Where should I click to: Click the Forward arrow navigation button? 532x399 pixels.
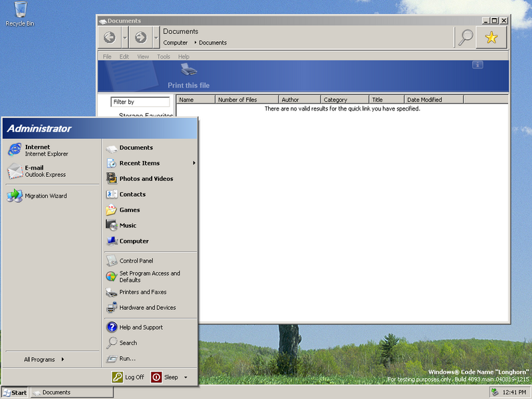coord(140,38)
